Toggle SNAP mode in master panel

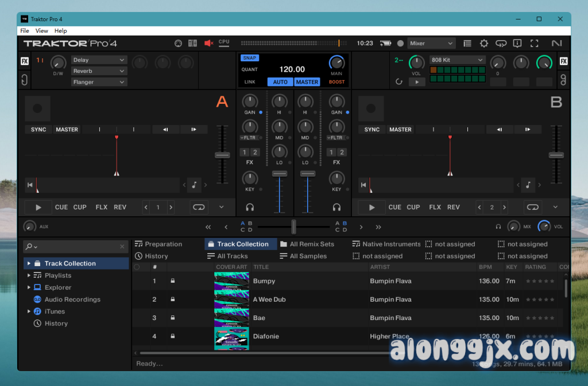(249, 58)
